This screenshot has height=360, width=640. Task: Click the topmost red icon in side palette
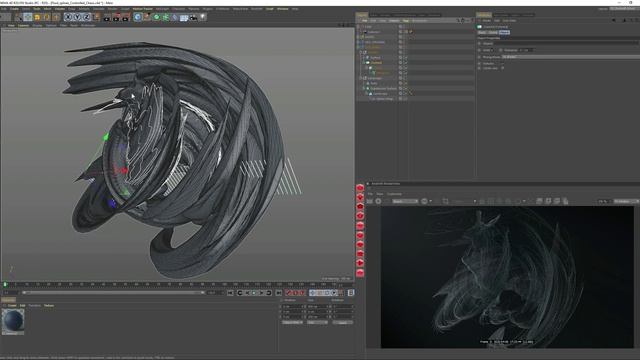coord(360,188)
